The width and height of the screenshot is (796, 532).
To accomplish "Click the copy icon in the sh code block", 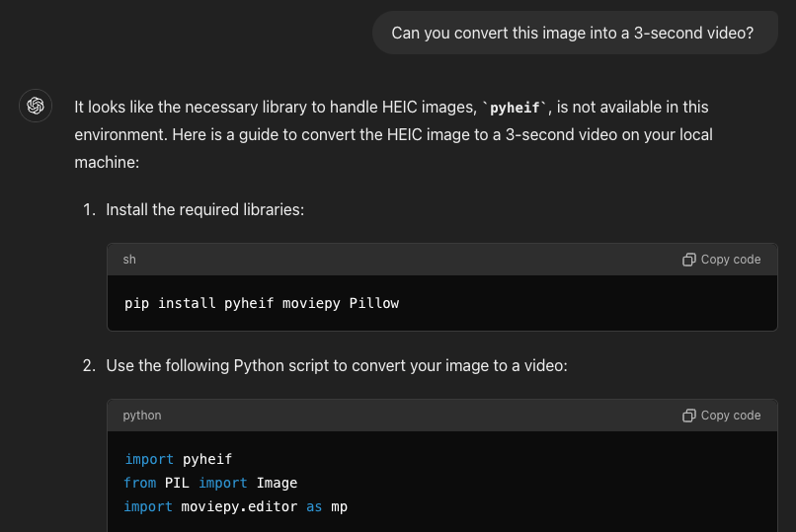I will coord(689,260).
